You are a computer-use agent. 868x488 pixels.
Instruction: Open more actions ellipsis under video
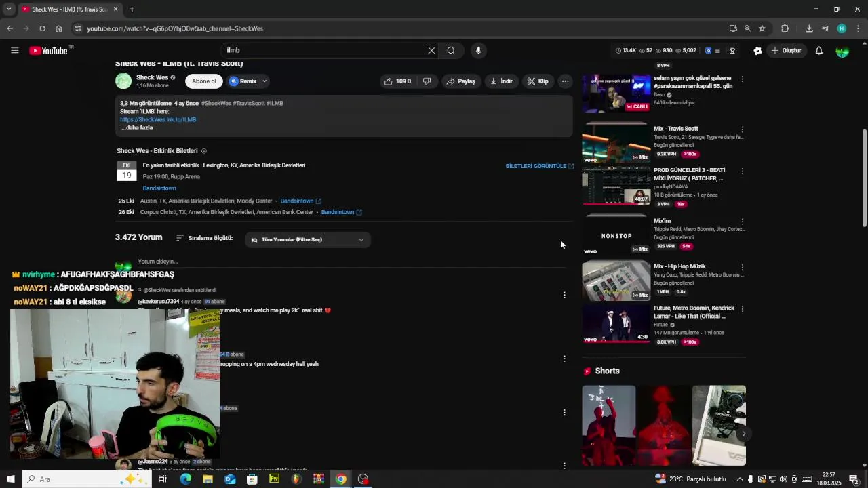click(x=565, y=81)
